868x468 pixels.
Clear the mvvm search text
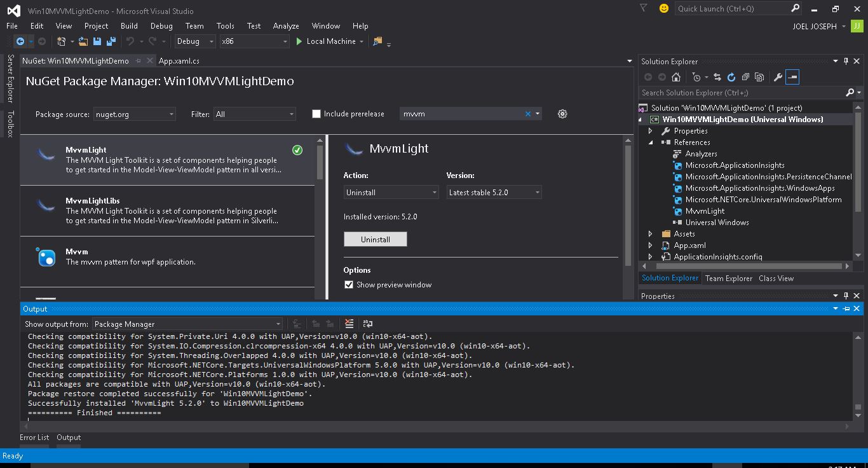tap(527, 114)
